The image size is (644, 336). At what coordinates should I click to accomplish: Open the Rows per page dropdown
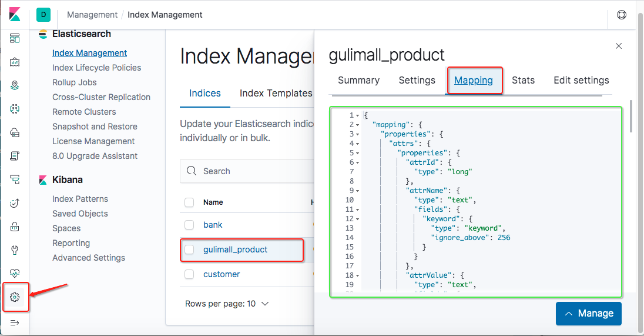pyautogui.click(x=227, y=304)
